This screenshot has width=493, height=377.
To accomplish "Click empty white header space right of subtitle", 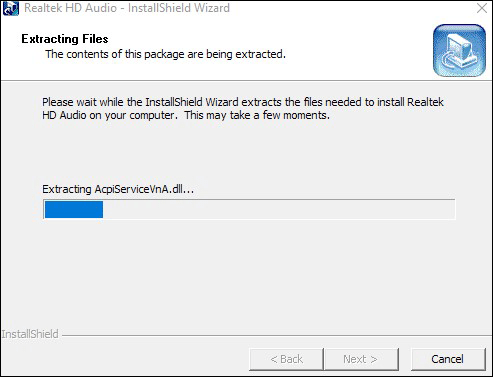I will click(357, 53).
